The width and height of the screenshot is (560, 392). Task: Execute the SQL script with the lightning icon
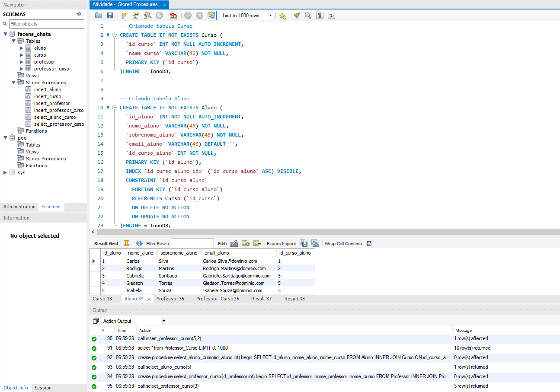click(125, 15)
